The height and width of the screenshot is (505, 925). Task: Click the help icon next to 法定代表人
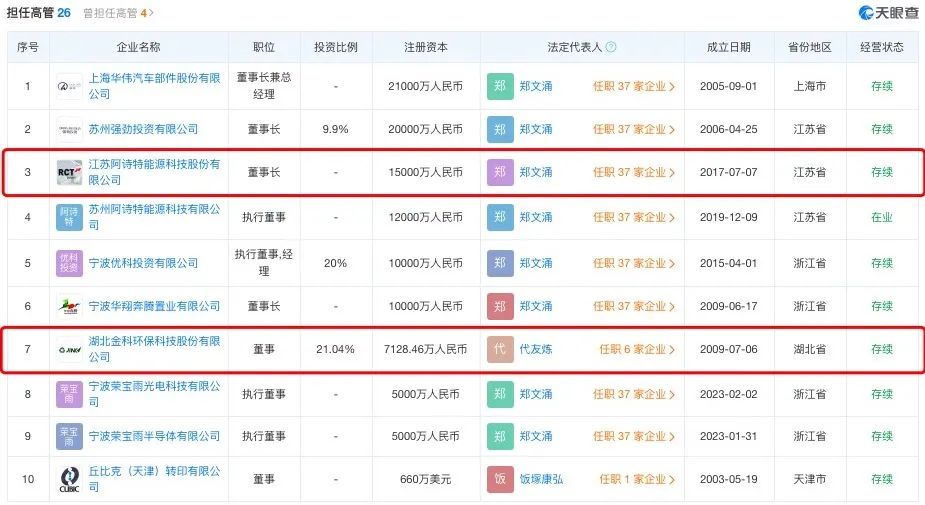tap(611, 47)
